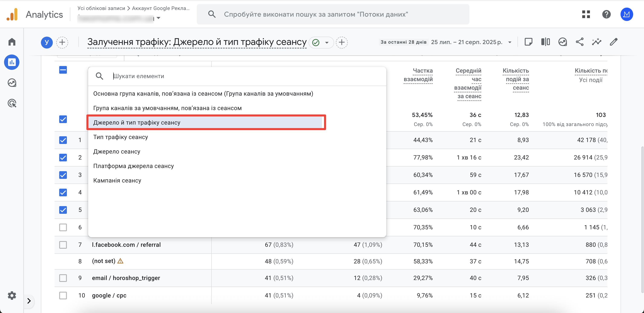644x313 pixels.
Task: Check the checkbox for row 7
Action: coord(63,245)
